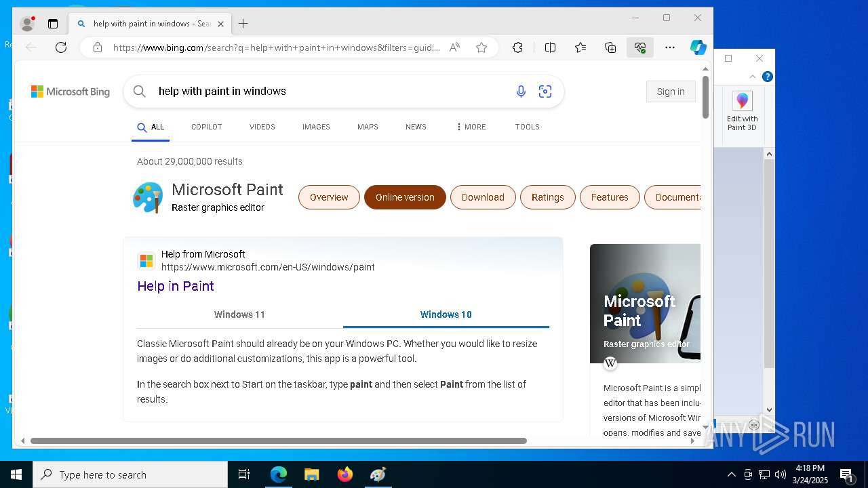
Task: View site information lock icon
Action: pos(98,47)
